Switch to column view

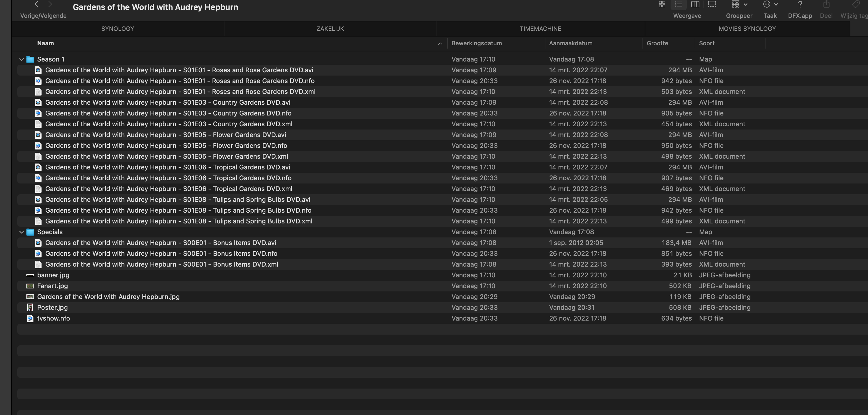click(695, 4)
